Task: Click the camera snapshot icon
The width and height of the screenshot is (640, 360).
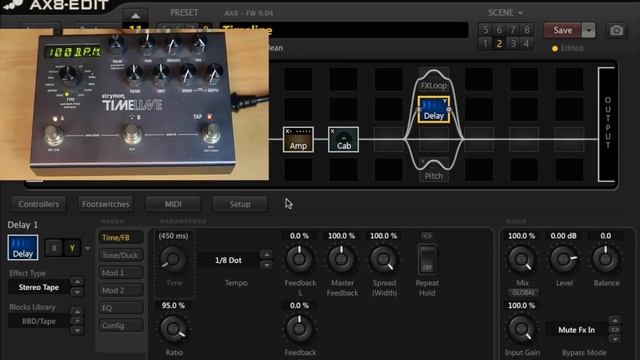Action: coord(616,30)
